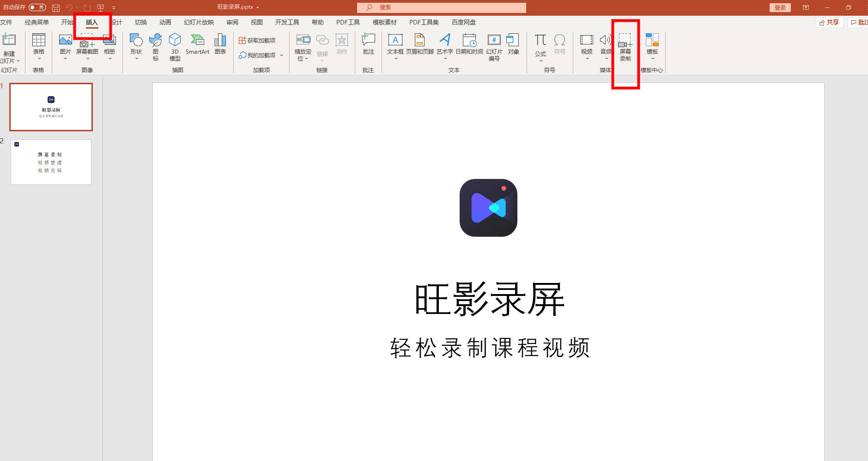Open the Zoom (缩放定位) tool
Image resolution: width=868 pixels, height=461 pixels.
tap(303, 46)
